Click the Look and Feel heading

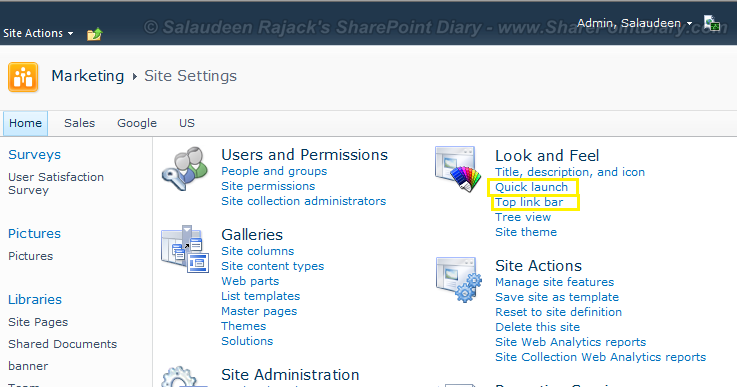(547, 156)
